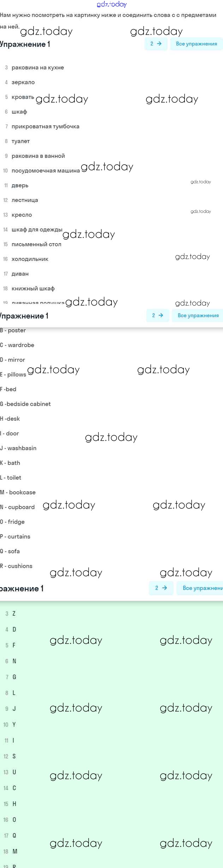Click the arrow icon above the Russian word list

(x=159, y=44)
